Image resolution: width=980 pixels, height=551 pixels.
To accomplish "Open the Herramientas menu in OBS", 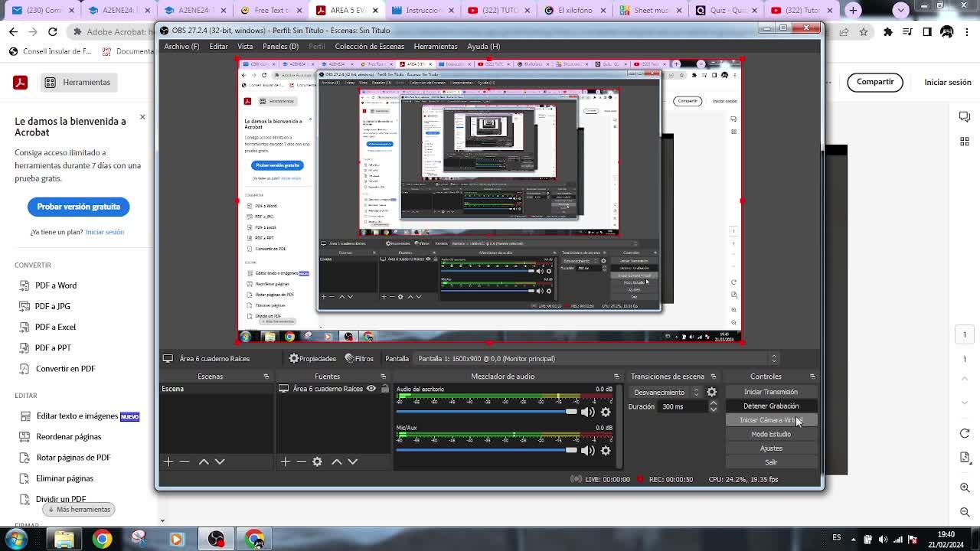I will [x=435, y=46].
